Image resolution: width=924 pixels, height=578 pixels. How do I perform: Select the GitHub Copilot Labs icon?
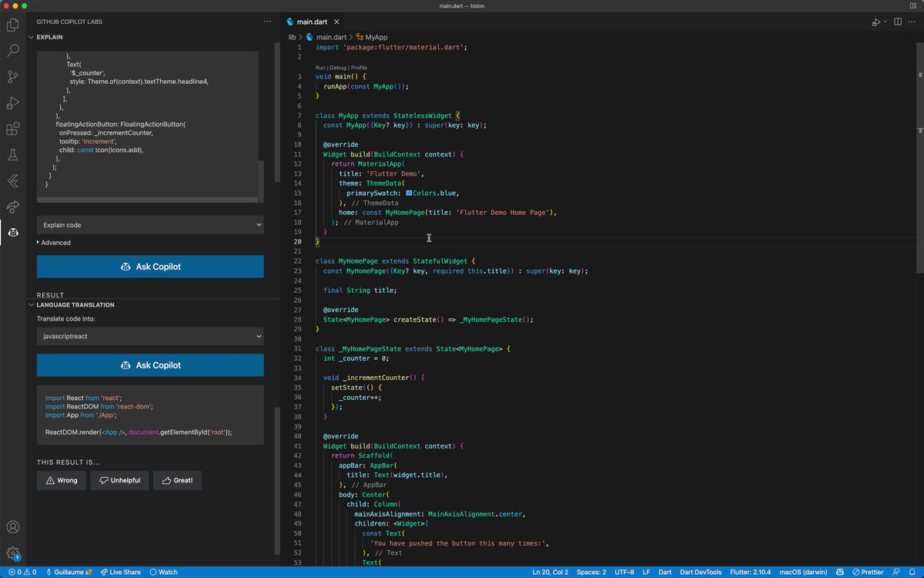(13, 232)
